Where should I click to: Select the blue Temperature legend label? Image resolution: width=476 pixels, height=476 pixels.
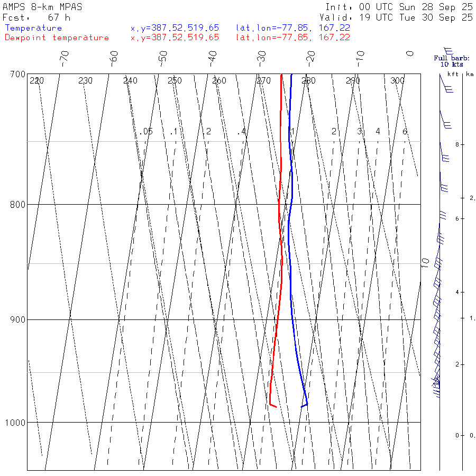point(33,28)
